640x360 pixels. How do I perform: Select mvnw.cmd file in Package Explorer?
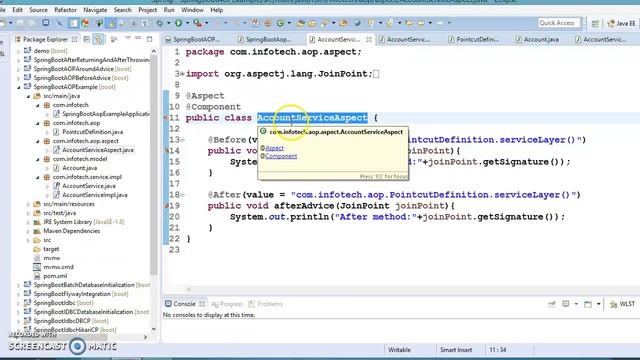coord(58,267)
